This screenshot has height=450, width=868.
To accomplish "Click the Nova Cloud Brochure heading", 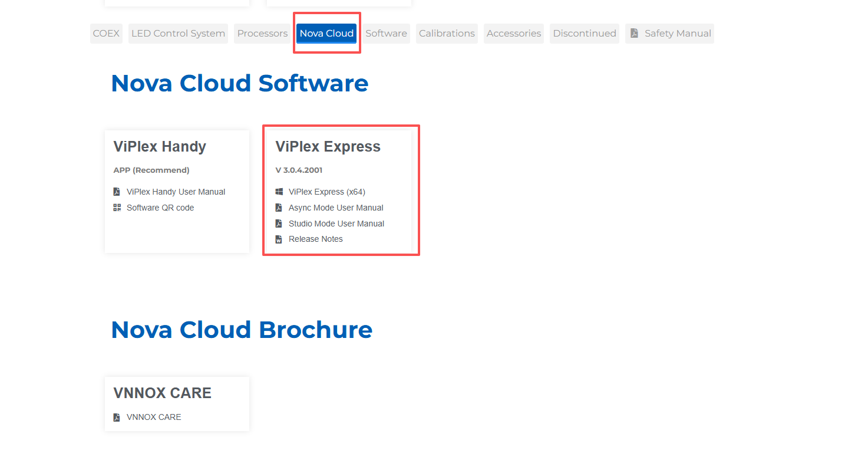I will pos(242,330).
